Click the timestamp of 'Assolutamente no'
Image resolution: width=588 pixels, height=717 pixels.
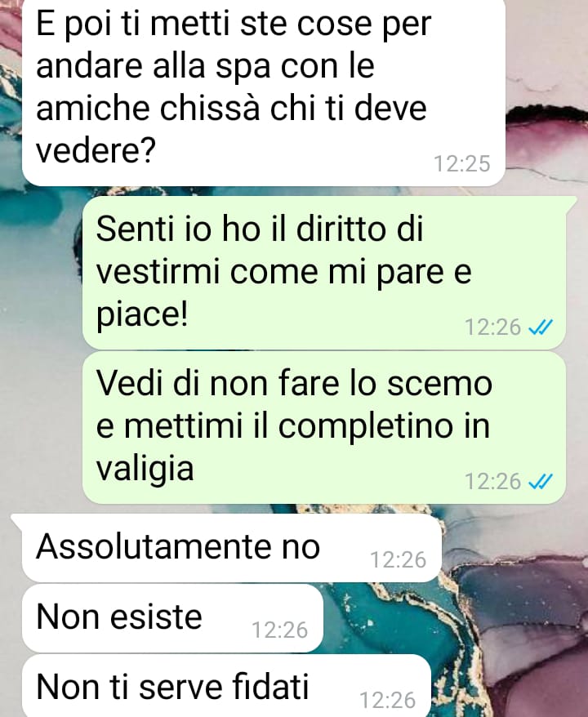(x=399, y=559)
